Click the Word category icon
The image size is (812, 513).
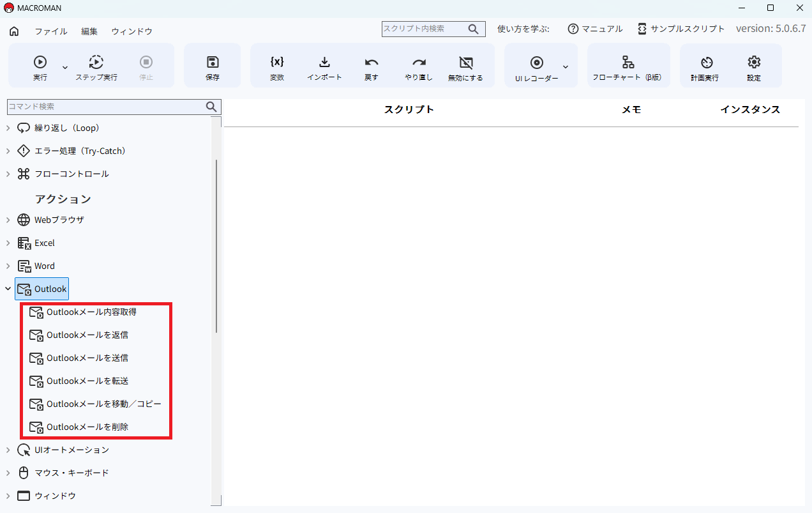pyautogui.click(x=24, y=266)
